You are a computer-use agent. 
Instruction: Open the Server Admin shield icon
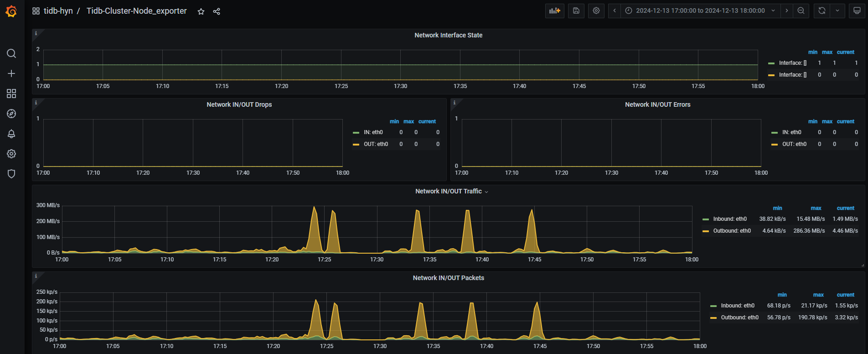click(11, 174)
